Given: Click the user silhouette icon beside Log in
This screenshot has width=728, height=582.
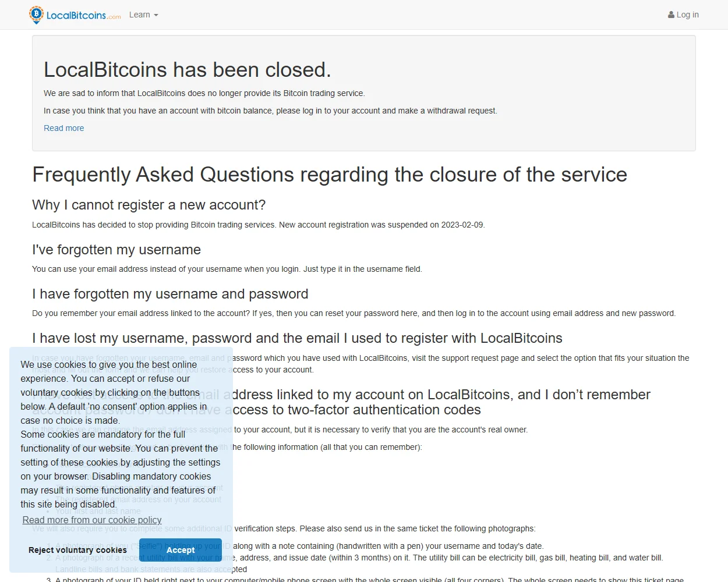Looking at the screenshot, I should point(671,15).
